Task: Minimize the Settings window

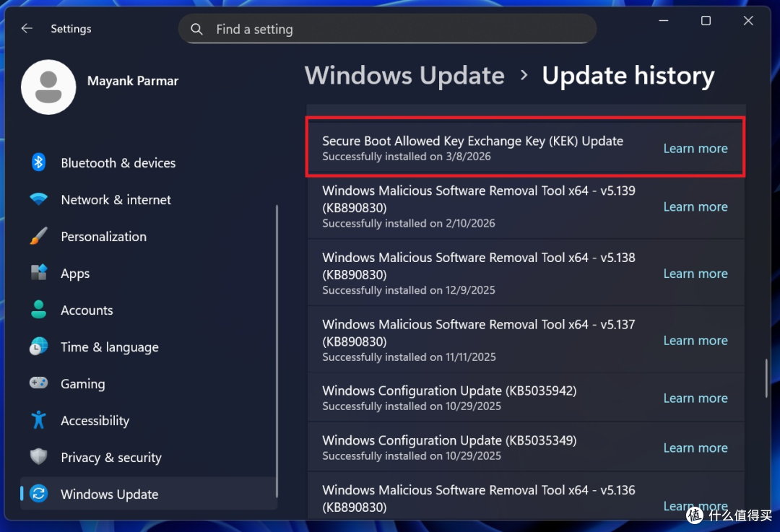Action: pos(664,21)
